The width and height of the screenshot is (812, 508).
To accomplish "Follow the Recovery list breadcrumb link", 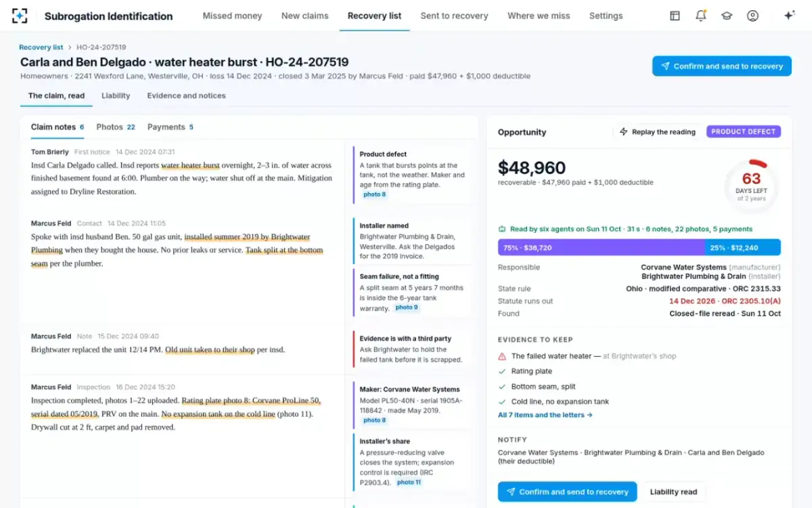I will coord(41,47).
